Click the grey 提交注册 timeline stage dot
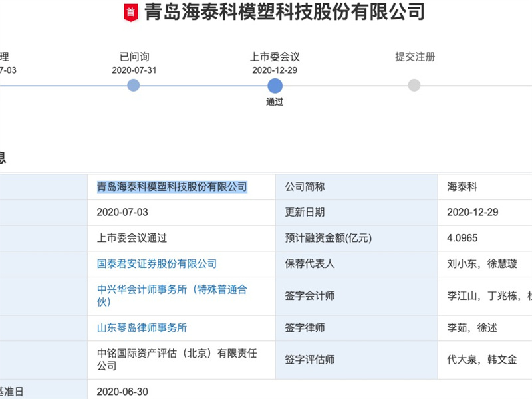The image size is (532, 399). [414, 86]
